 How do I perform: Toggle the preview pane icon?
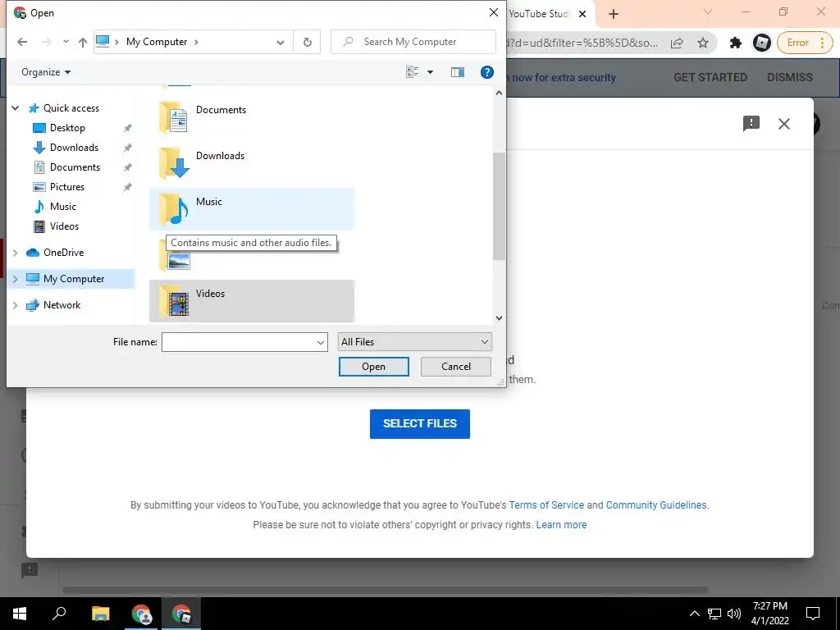click(458, 72)
